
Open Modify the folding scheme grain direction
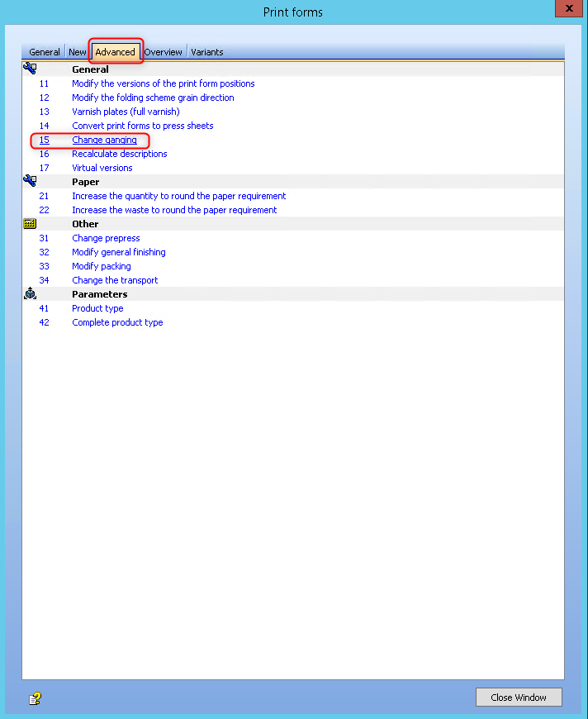[x=153, y=98]
